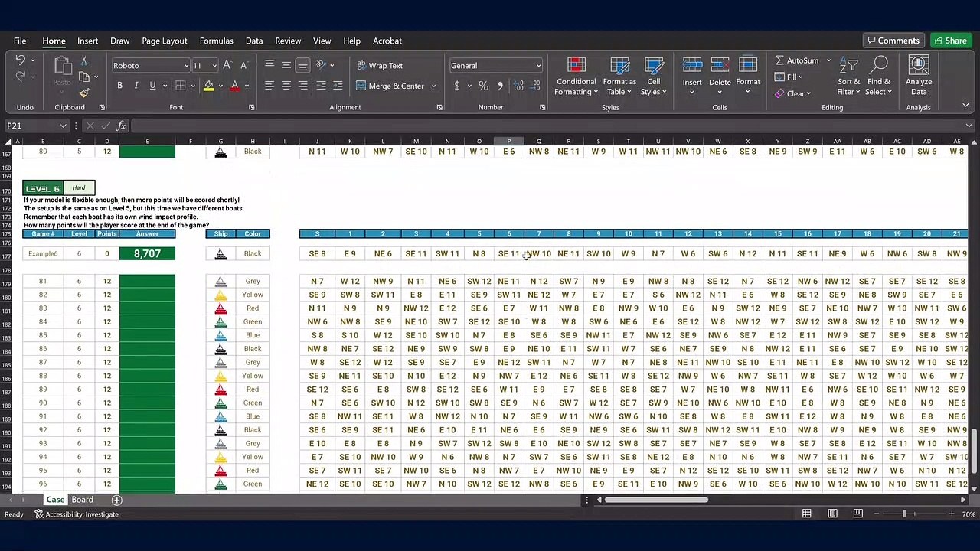Apply red font color swatch
Screen dimensions: 980x551
click(234, 86)
